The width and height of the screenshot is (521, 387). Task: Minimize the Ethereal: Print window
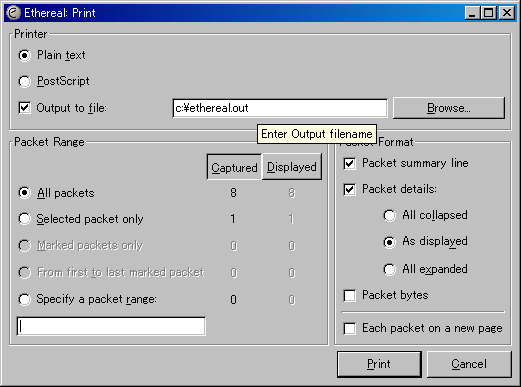point(472,13)
